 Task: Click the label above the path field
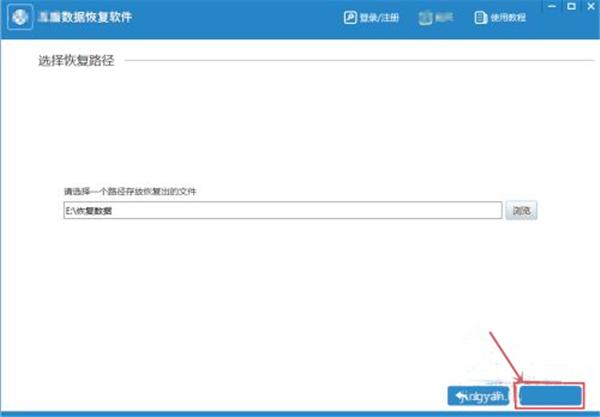point(130,191)
